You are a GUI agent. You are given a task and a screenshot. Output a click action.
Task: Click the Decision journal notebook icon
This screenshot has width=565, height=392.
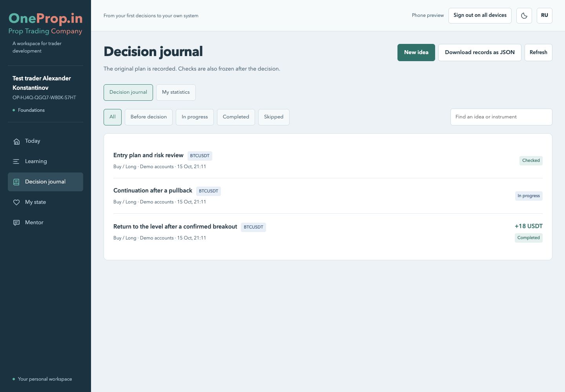16,182
